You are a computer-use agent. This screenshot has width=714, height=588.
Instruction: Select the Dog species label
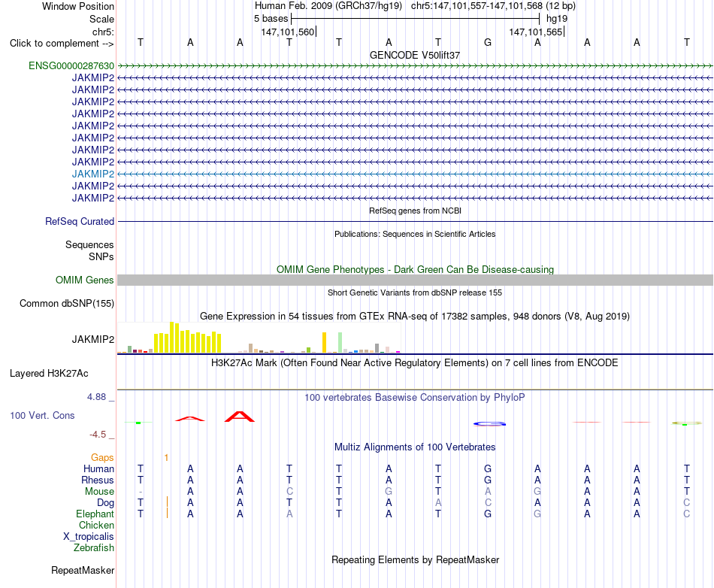pyautogui.click(x=106, y=502)
